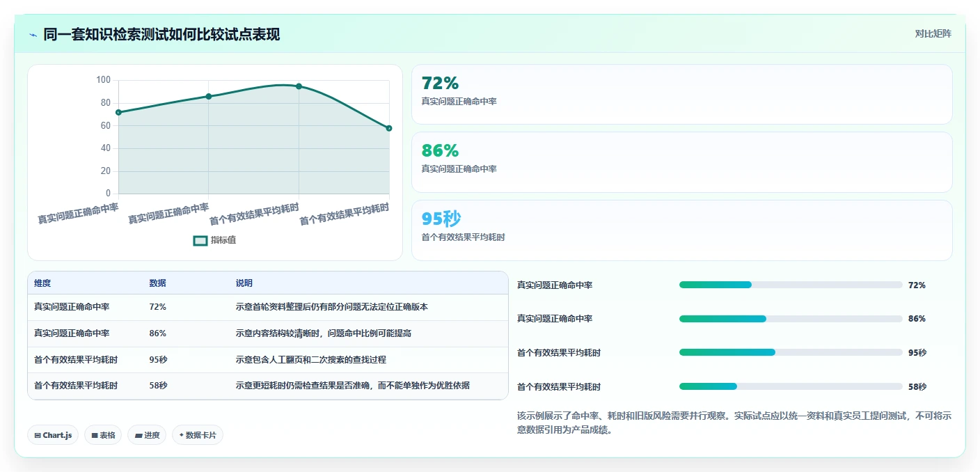Click 真实问题正确命中率 in the table's 86% row
The width and height of the screenshot is (980, 472).
coord(72,333)
